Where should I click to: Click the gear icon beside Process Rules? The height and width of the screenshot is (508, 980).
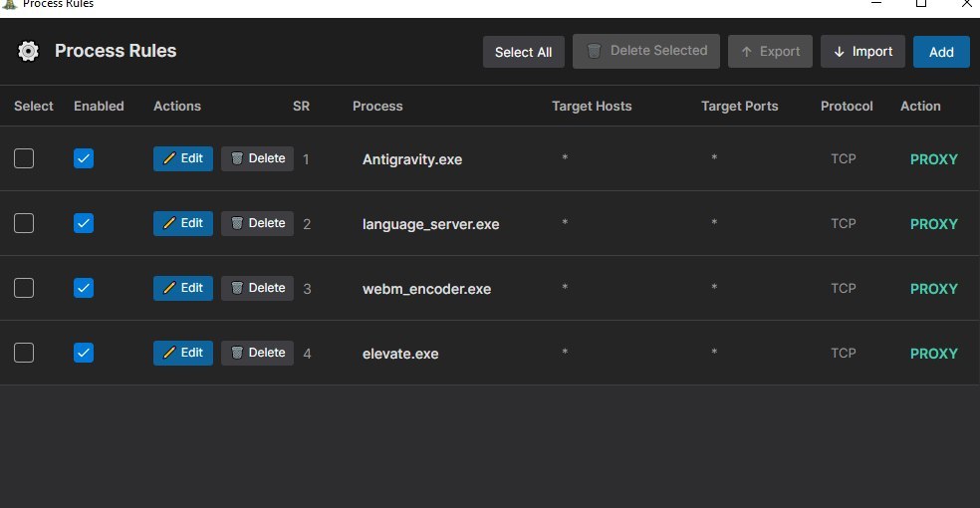pyautogui.click(x=28, y=51)
